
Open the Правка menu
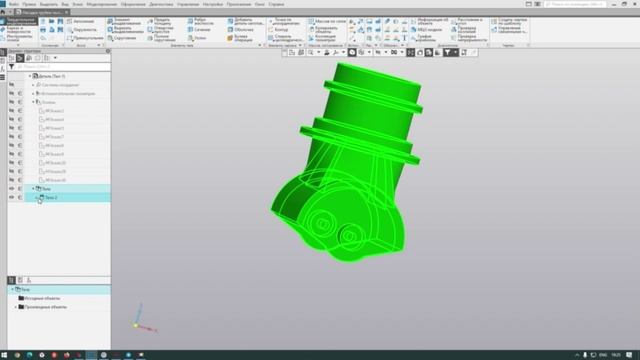point(29,4)
